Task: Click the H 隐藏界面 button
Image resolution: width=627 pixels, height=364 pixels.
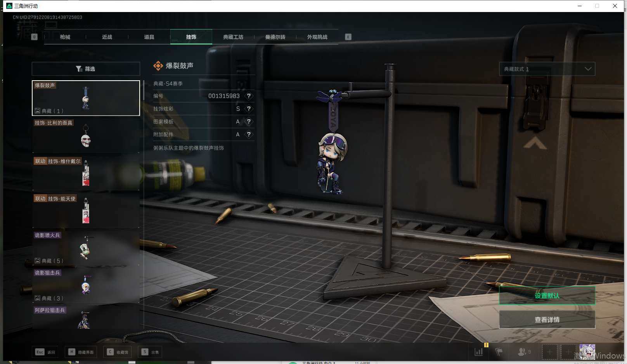Action: coord(81,352)
